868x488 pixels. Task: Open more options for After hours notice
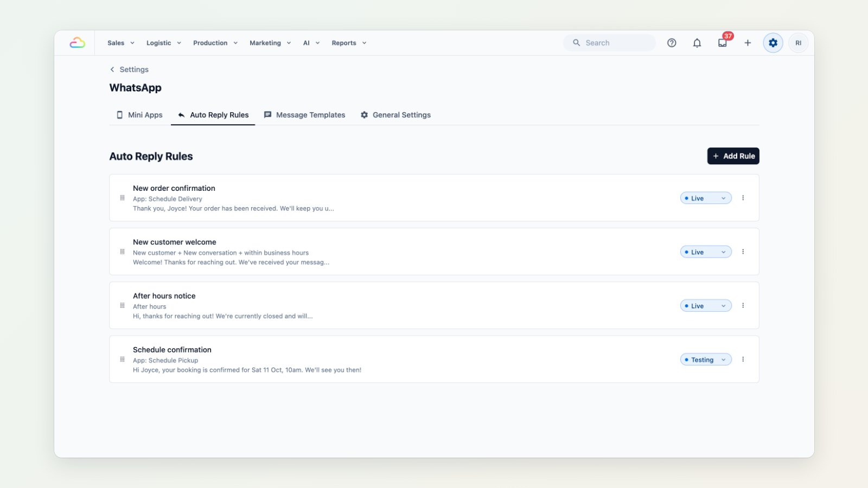(x=743, y=305)
